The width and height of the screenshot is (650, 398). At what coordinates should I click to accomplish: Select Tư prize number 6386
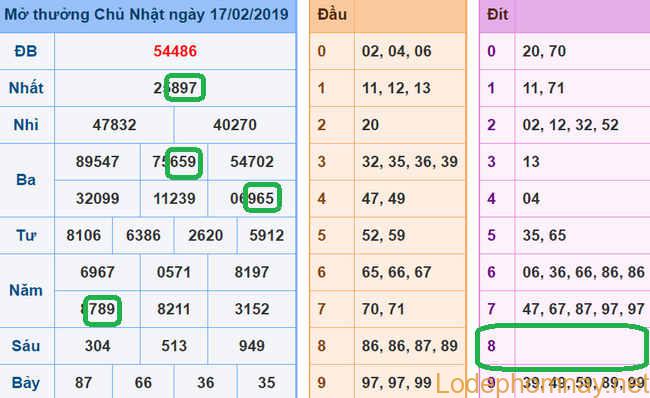(x=143, y=235)
